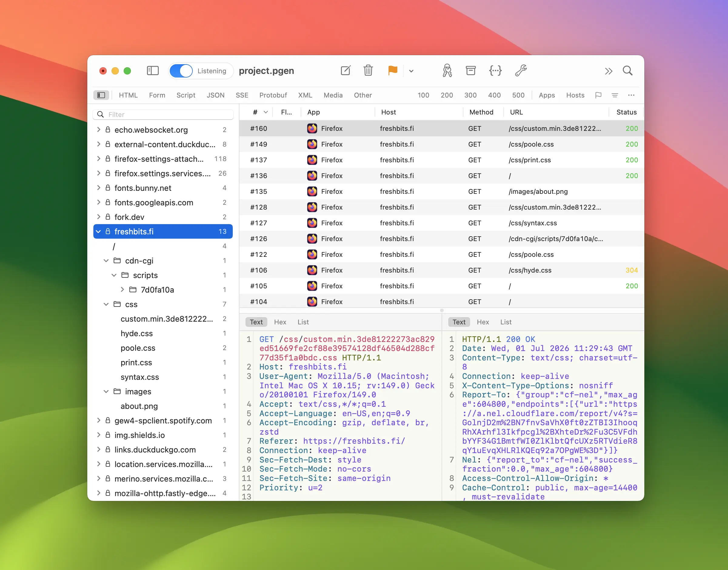
Task: Filter by 400 status codes
Action: click(x=494, y=95)
